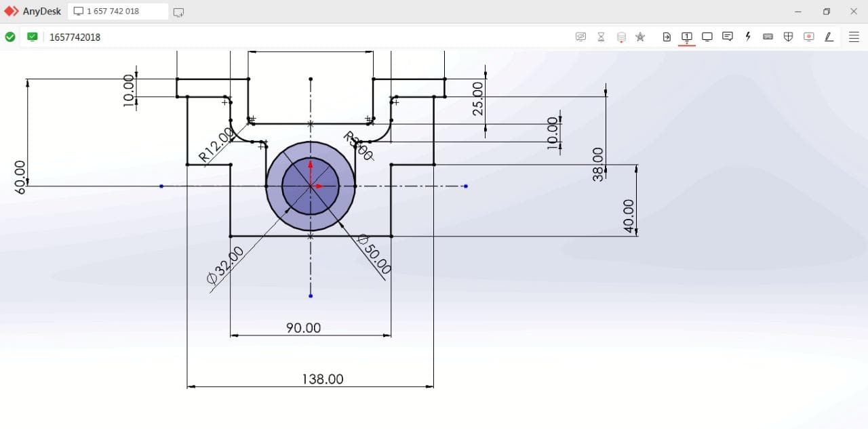Click the database recording icon
This screenshot has height=429, width=868.
(621, 37)
